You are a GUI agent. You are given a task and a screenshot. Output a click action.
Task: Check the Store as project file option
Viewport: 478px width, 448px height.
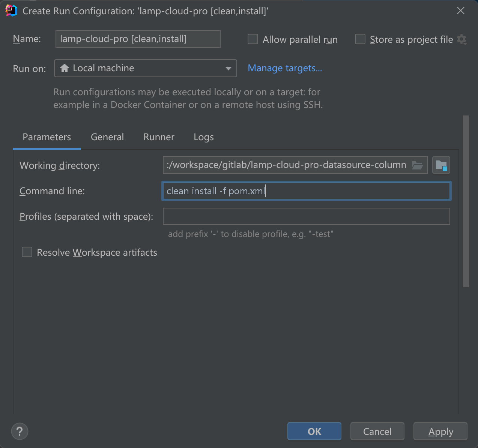coord(360,39)
